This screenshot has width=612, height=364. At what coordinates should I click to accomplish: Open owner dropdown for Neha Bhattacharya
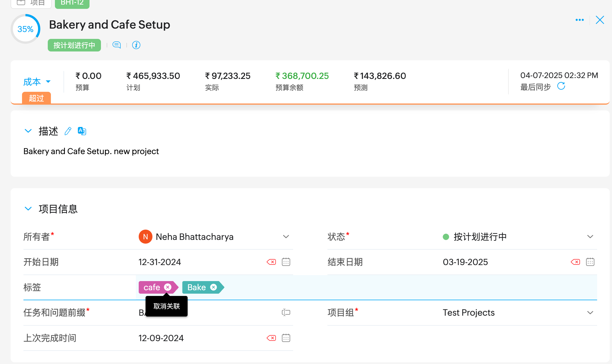point(286,237)
